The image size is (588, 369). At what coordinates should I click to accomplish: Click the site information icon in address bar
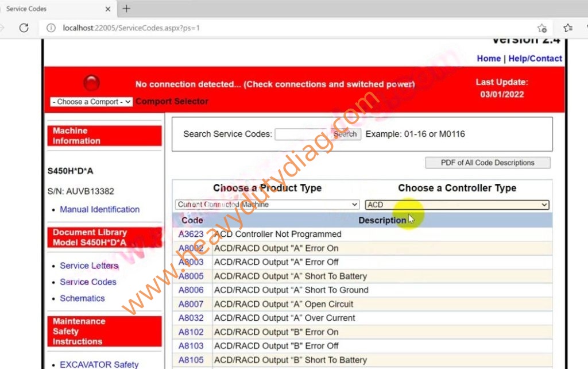[x=51, y=28]
